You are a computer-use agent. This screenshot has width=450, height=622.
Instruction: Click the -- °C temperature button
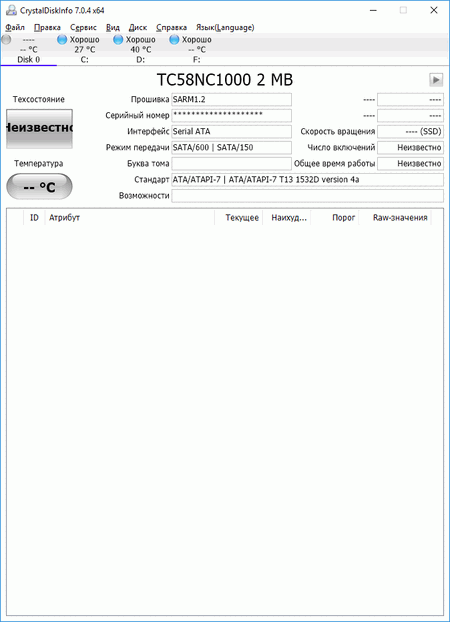[x=39, y=186]
